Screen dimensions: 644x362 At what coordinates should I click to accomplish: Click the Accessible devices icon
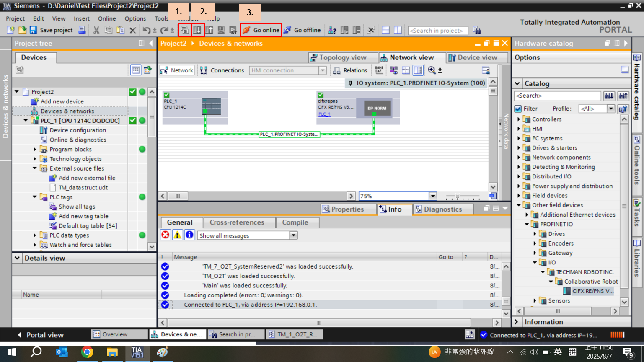click(332, 30)
